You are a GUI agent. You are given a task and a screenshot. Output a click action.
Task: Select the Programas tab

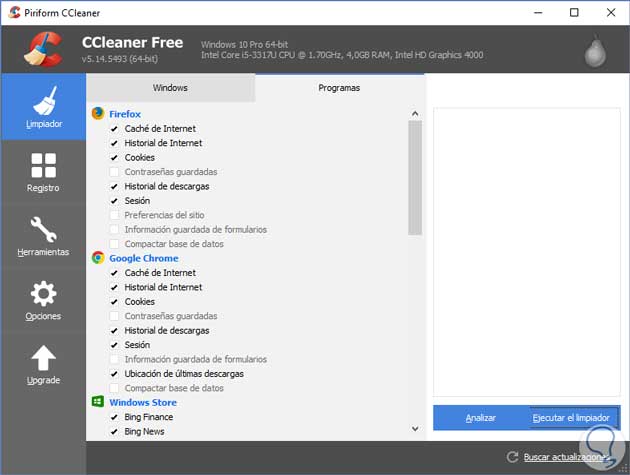(x=339, y=88)
